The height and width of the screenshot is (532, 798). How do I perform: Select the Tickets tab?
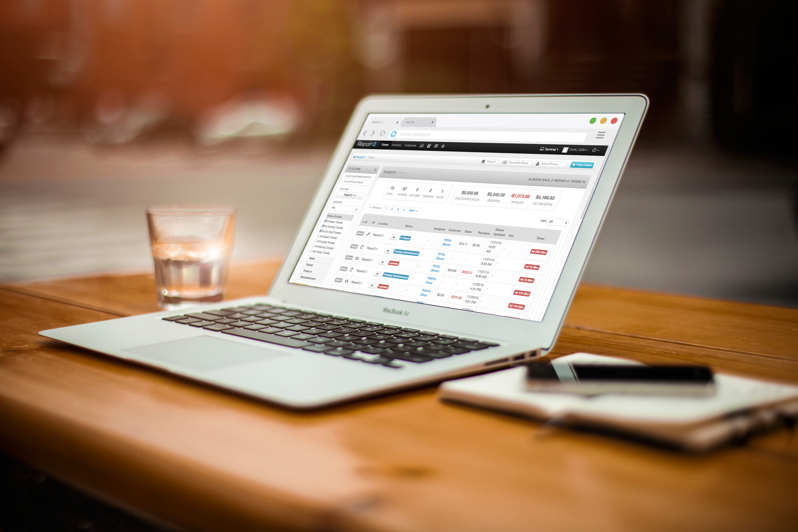(384, 147)
